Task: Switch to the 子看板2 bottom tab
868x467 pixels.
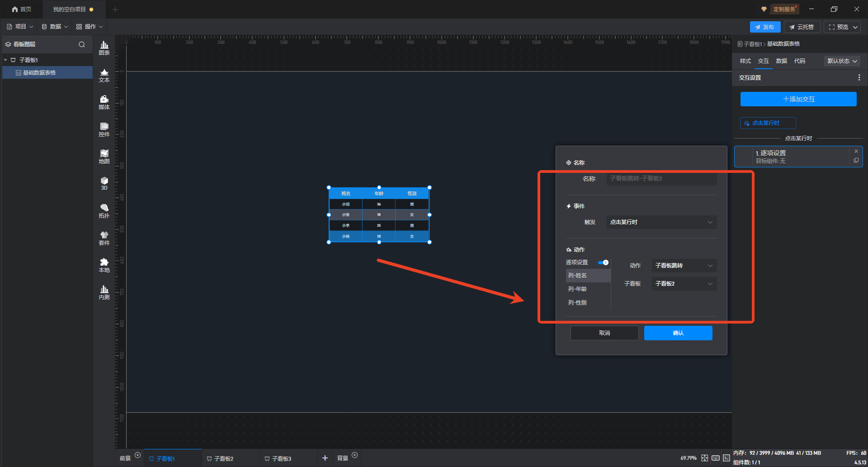Action: pos(223,458)
